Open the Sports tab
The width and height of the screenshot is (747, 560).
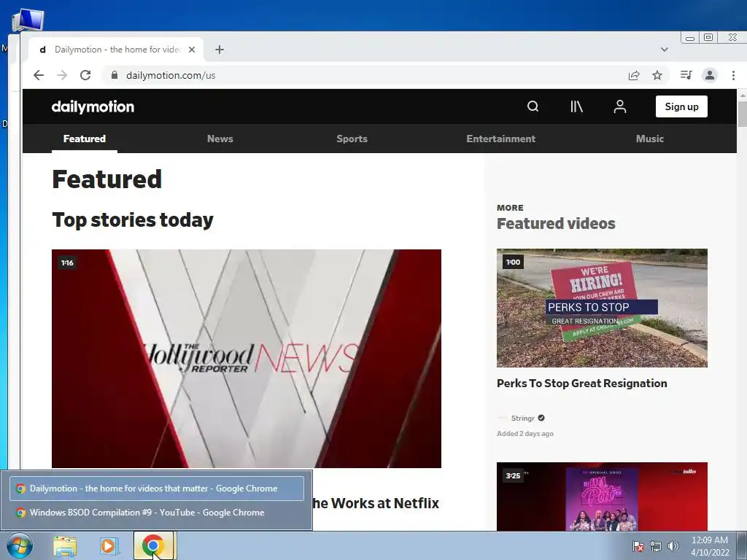point(352,139)
